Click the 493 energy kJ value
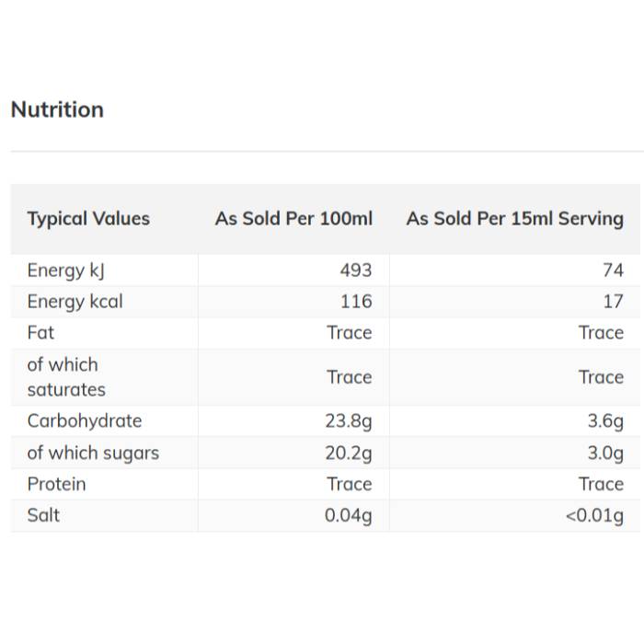 [356, 270]
